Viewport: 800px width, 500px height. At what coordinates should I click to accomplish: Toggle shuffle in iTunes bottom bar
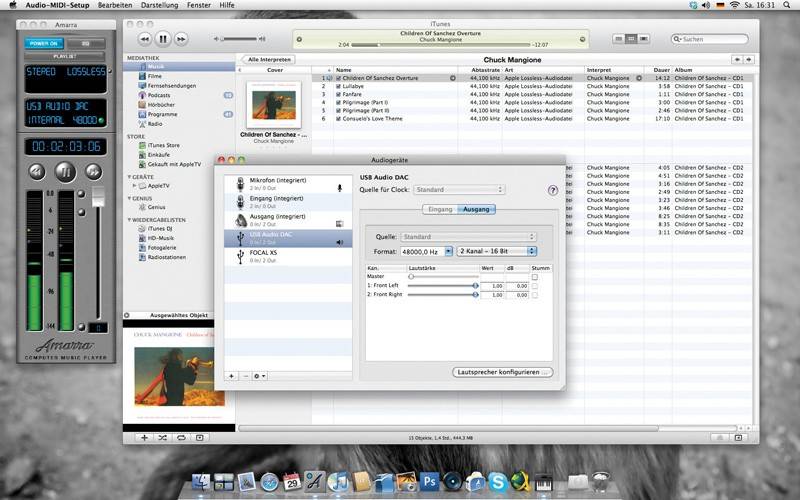pyautogui.click(x=163, y=438)
